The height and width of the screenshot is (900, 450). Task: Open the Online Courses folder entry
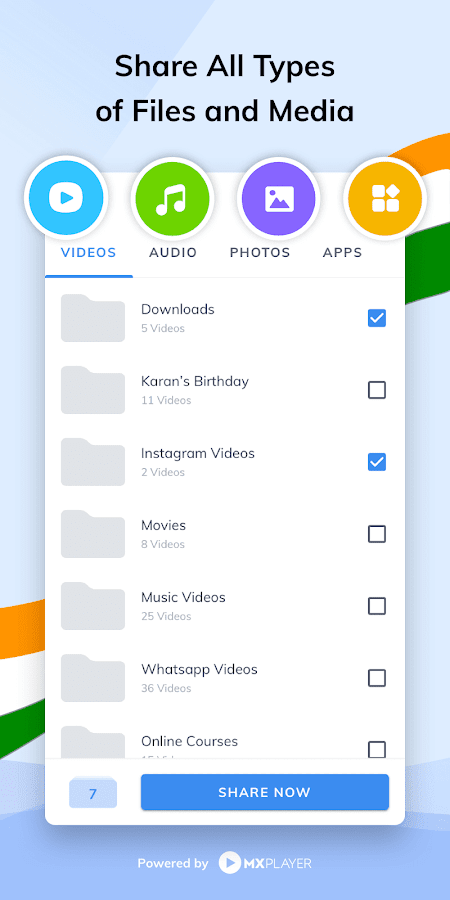[224, 744]
